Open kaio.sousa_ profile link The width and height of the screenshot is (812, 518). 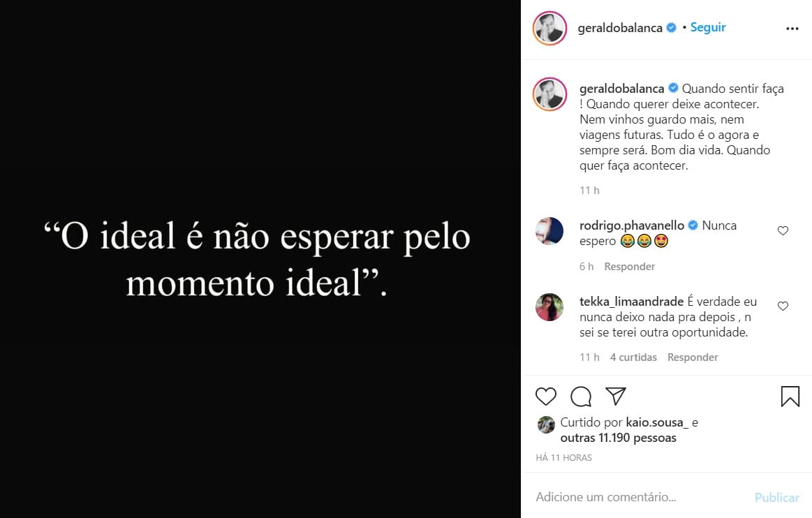tap(657, 422)
